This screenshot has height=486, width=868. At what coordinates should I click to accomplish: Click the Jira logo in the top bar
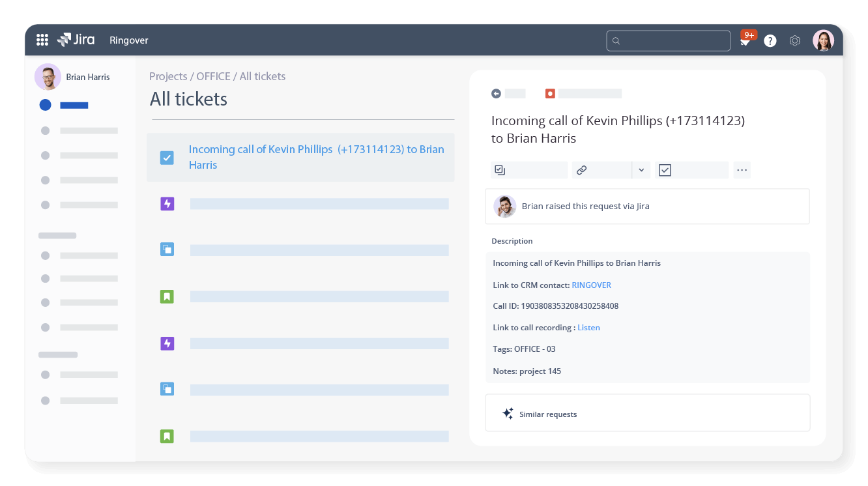[76, 40]
